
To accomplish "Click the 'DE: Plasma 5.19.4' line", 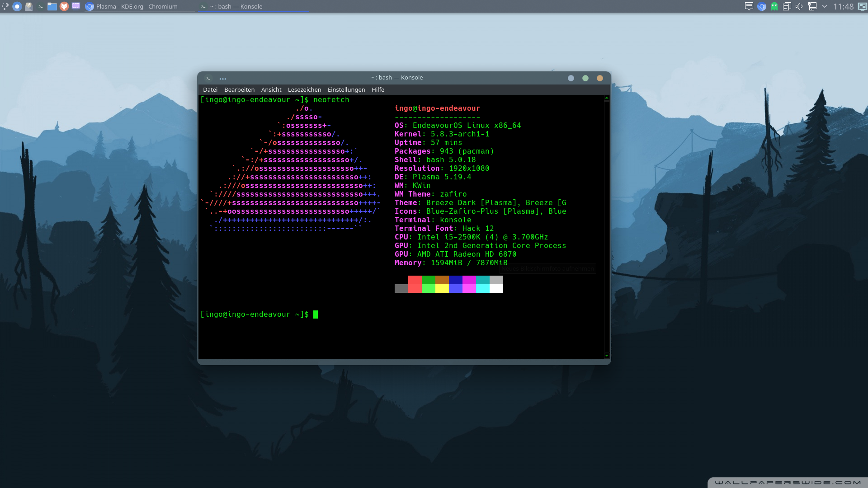I will (433, 177).
